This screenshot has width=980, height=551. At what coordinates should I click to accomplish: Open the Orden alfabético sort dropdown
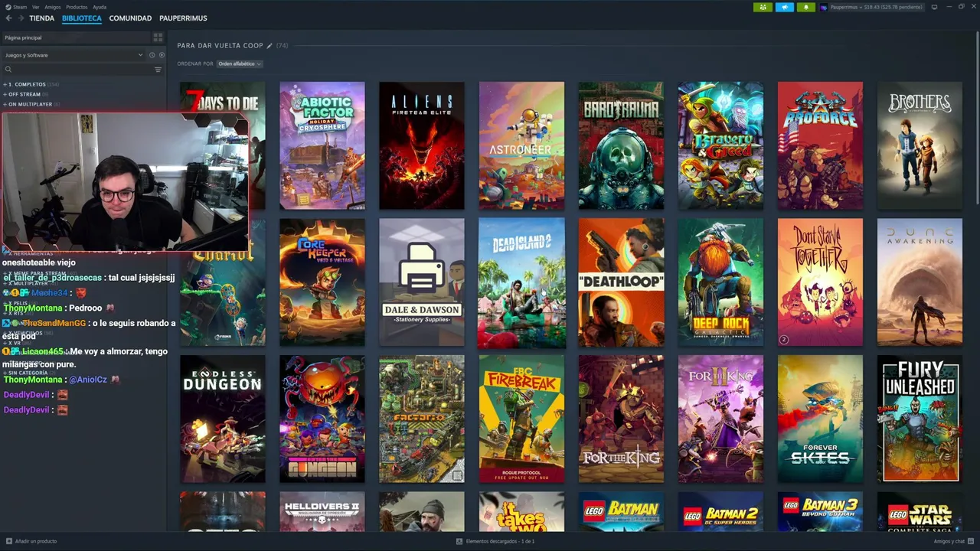click(x=240, y=64)
